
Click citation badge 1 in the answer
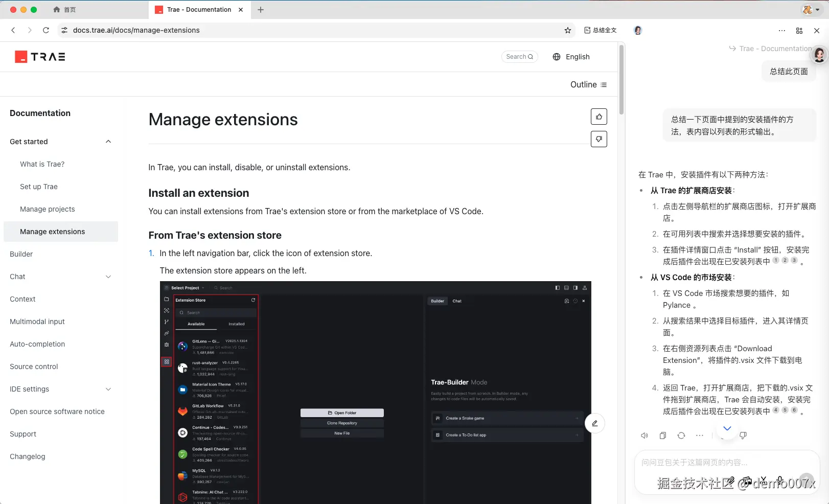point(776,260)
